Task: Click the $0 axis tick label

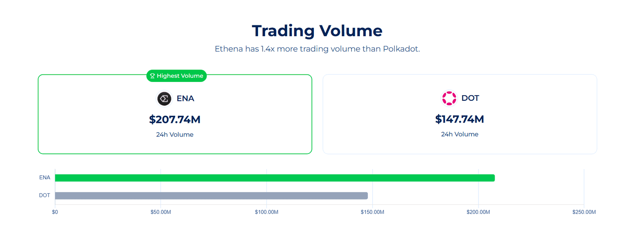Action: [x=55, y=212]
